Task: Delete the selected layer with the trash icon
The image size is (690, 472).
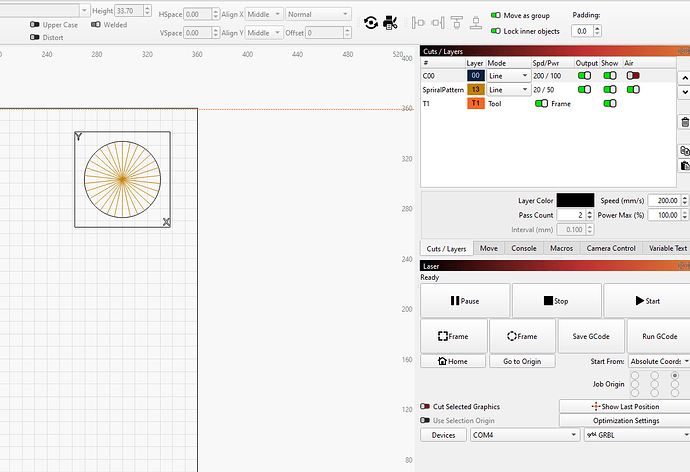Action: click(x=685, y=122)
